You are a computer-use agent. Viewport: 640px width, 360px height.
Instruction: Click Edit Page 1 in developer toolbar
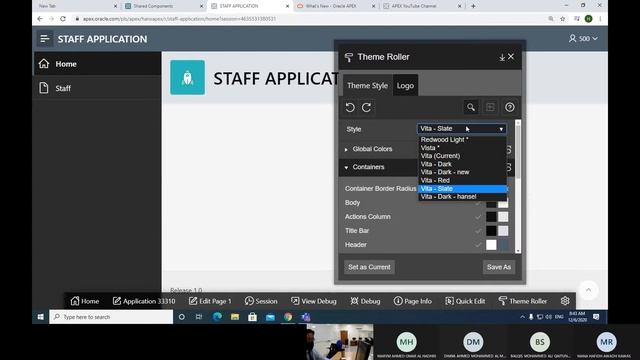tap(210, 301)
